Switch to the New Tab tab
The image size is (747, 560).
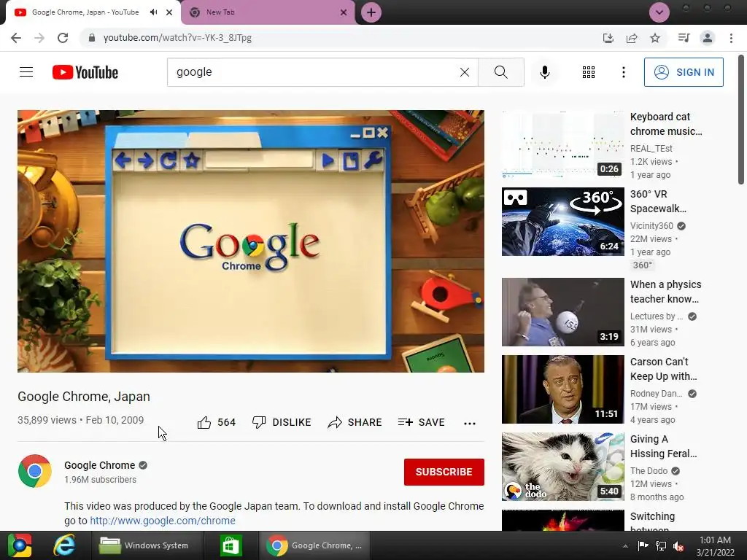pos(267,12)
